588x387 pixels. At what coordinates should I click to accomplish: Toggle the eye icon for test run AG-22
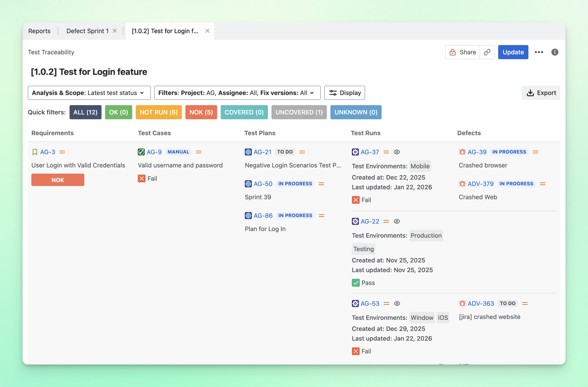pos(397,221)
